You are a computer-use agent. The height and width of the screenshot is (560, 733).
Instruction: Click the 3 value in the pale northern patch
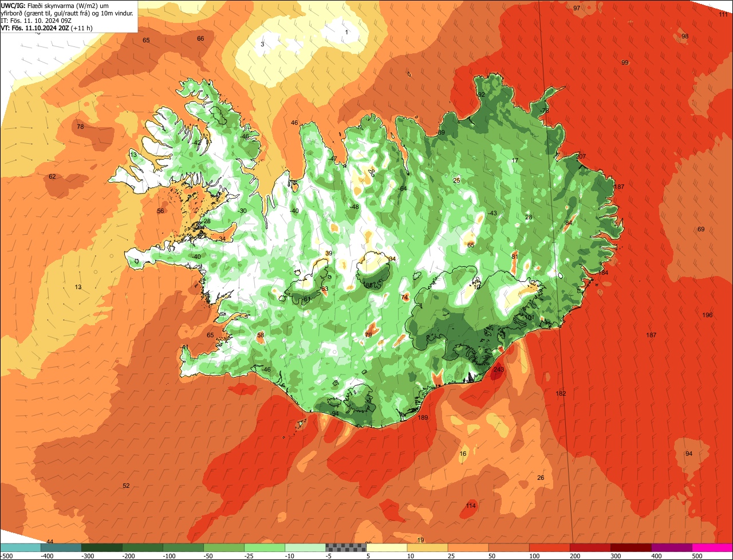[262, 44]
